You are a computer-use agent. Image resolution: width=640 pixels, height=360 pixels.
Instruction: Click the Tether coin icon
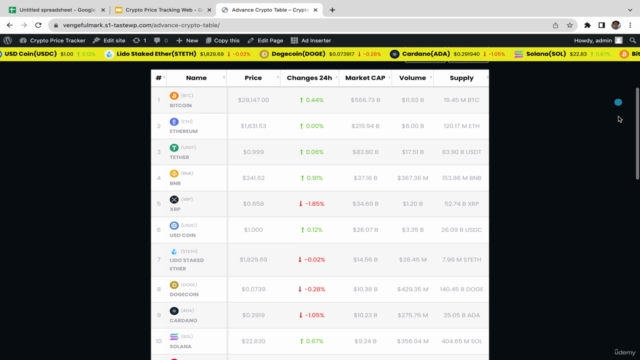[x=174, y=147]
